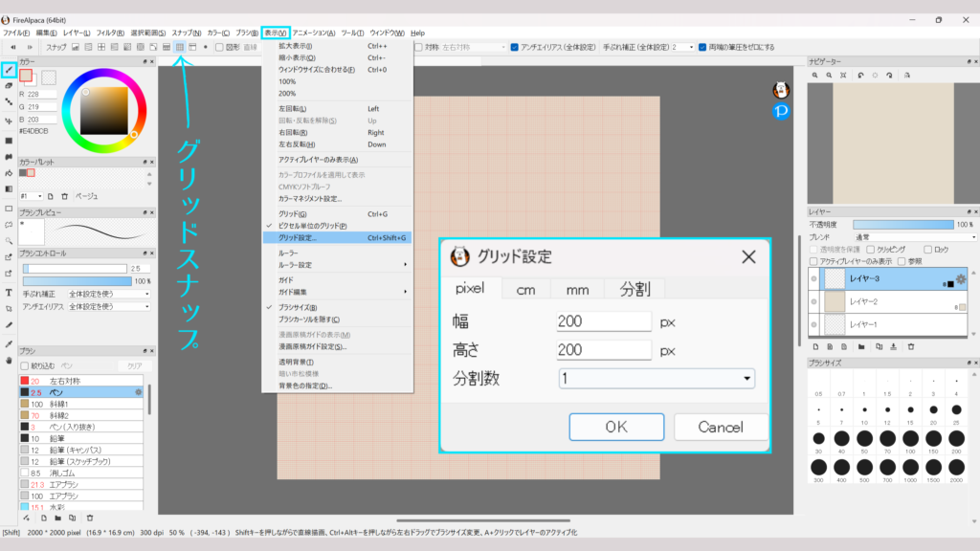Click the grid snap icon in the snap toolbar

point(180,47)
